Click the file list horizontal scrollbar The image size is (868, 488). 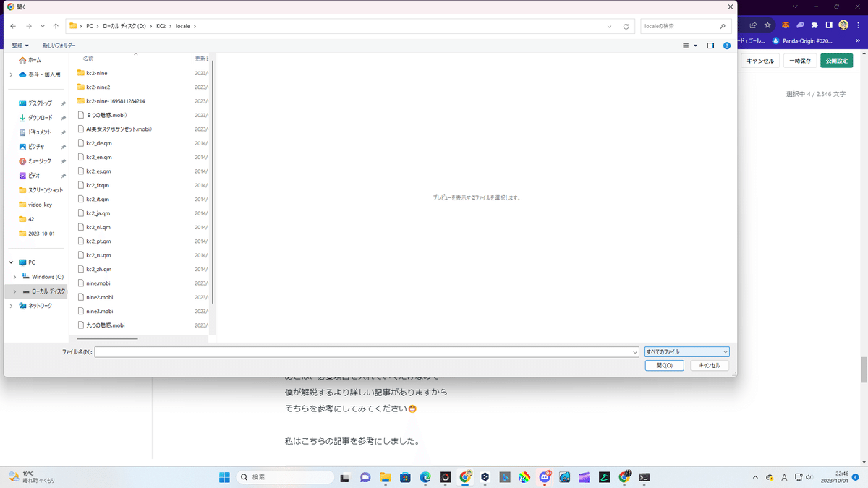coord(107,338)
